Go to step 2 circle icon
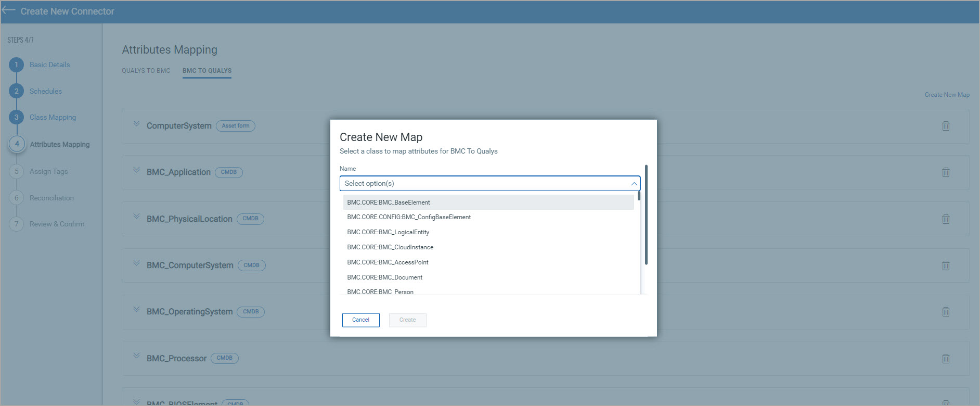The height and width of the screenshot is (406, 980). (17, 91)
